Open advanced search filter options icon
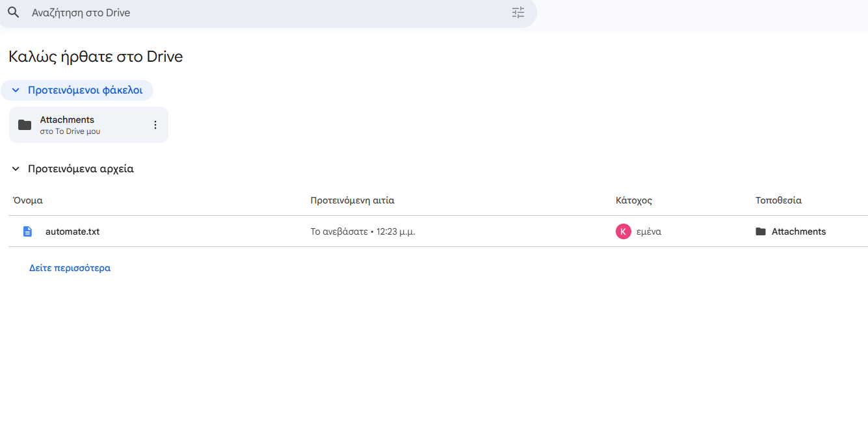This screenshot has width=868, height=444. [518, 12]
